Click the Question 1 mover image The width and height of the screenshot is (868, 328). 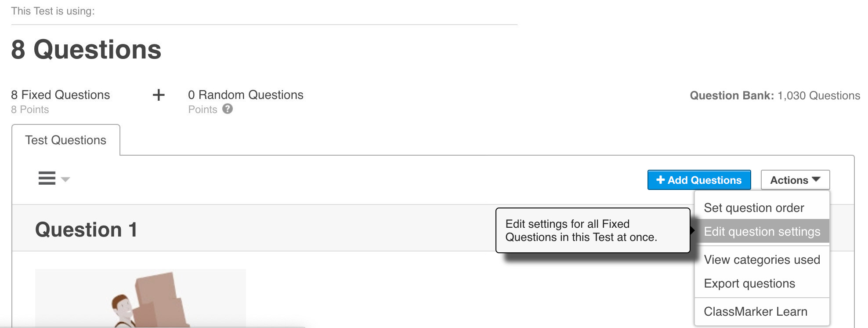(x=141, y=298)
